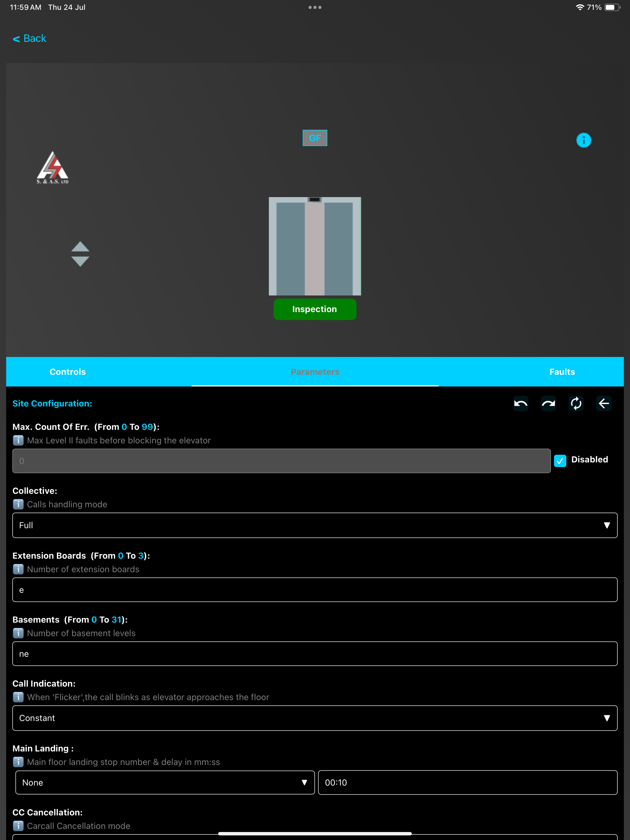
Task: Open info icon for Calls handling mode
Action: pos(18,504)
